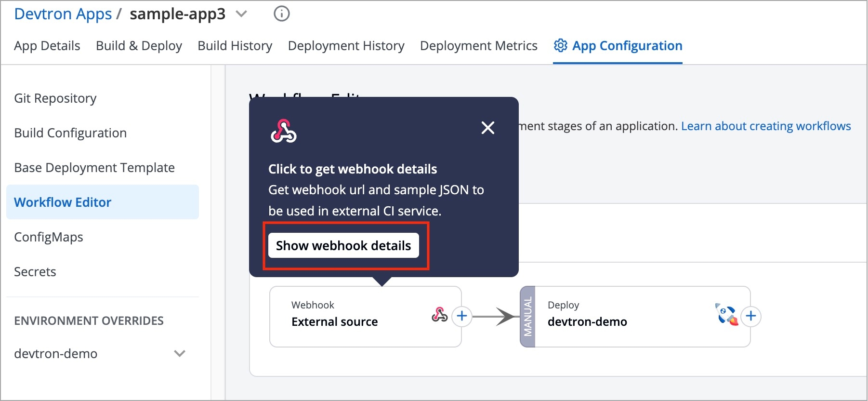The height and width of the screenshot is (401, 868).
Task: Open the Deployment History tab
Action: click(x=346, y=46)
